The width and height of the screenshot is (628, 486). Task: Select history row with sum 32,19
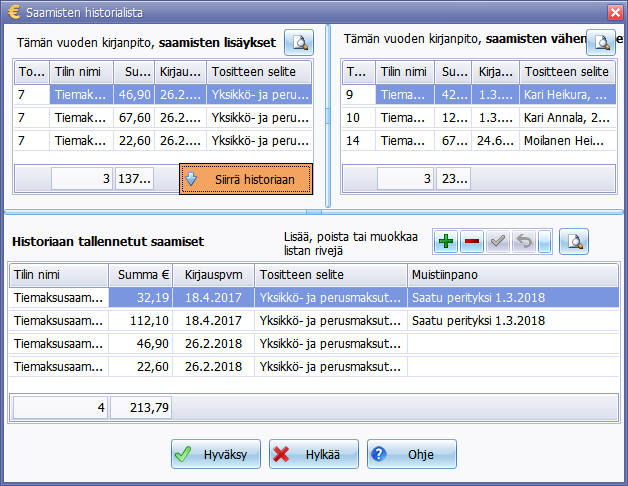(314, 298)
